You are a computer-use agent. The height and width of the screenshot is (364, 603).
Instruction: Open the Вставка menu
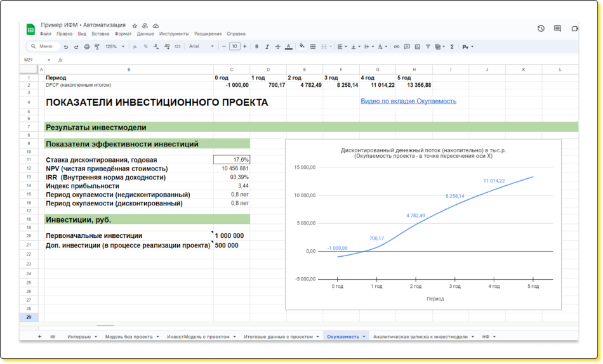(100, 34)
